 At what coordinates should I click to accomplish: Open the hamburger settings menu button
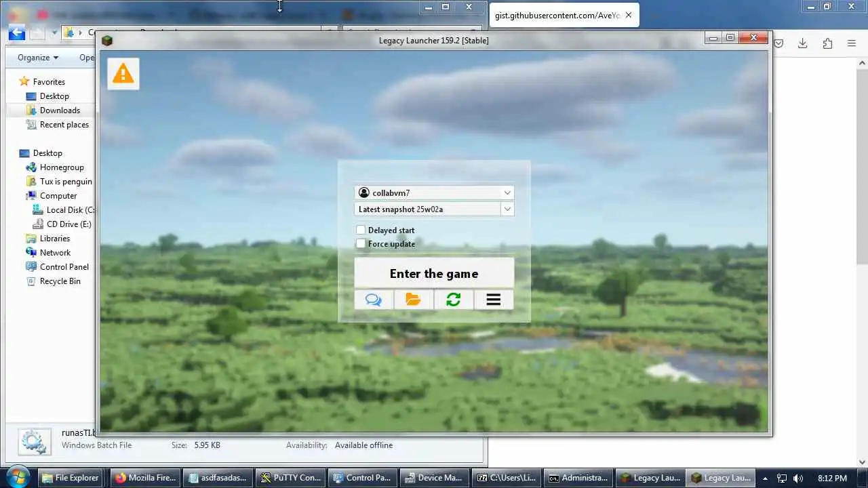point(494,300)
